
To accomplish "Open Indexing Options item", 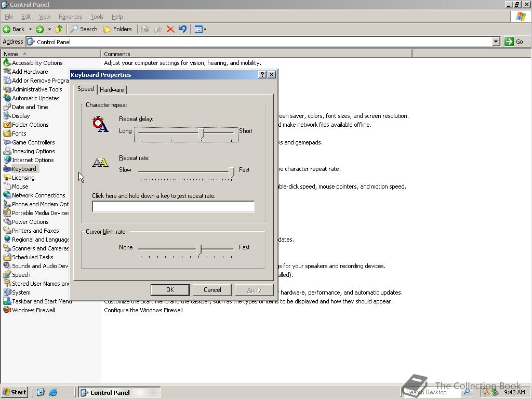I will click(x=29, y=151).
